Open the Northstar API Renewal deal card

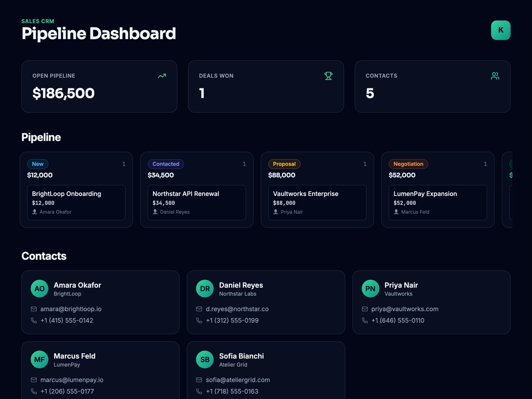(197, 203)
